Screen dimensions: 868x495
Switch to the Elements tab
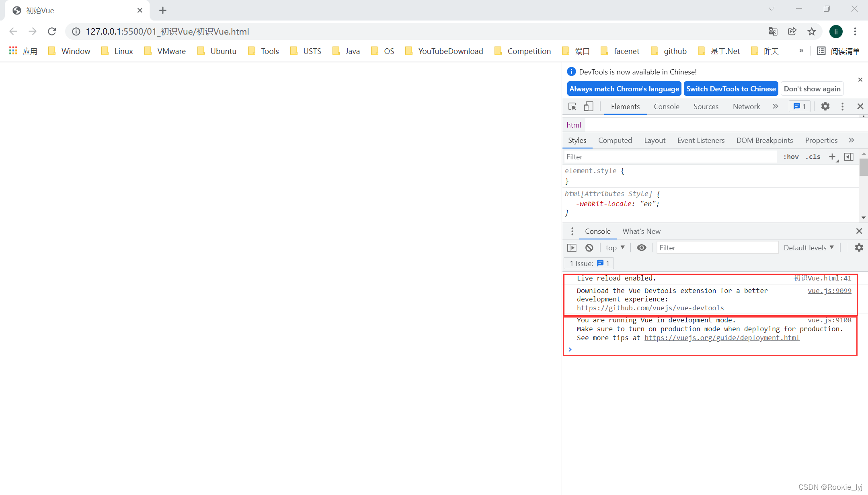[x=625, y=106]
